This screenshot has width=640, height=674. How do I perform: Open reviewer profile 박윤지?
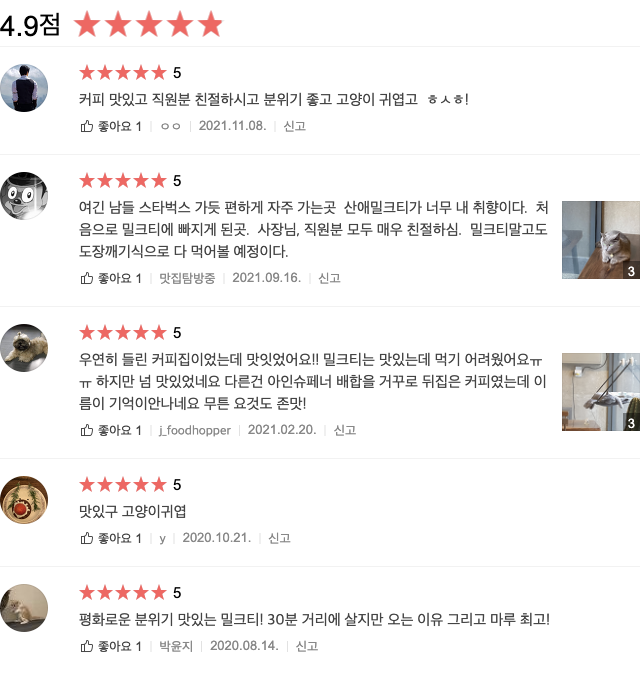(x=176, y=646)
